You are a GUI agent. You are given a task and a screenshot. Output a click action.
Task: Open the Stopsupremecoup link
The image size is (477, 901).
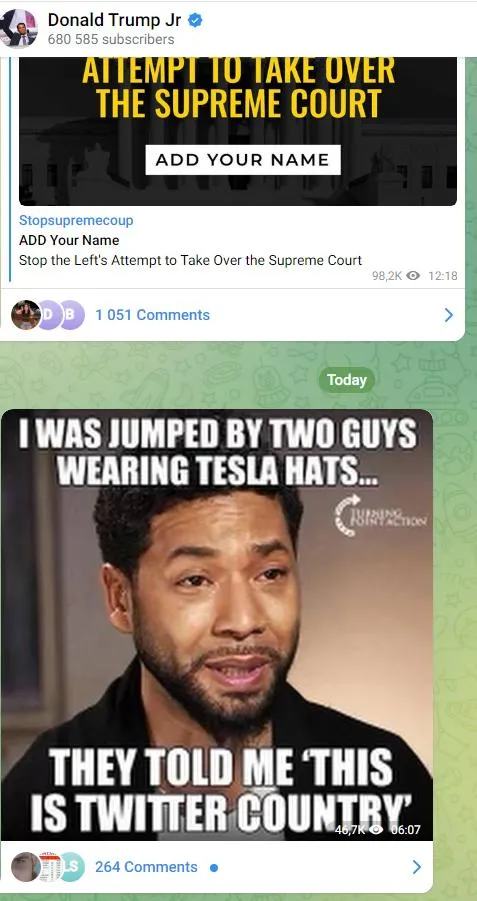[x=76, y=220]
